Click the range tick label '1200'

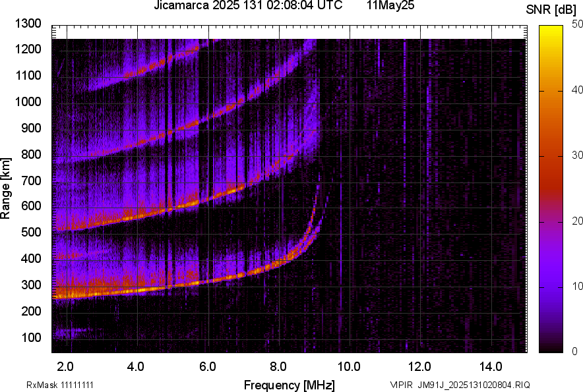[28, 49]
